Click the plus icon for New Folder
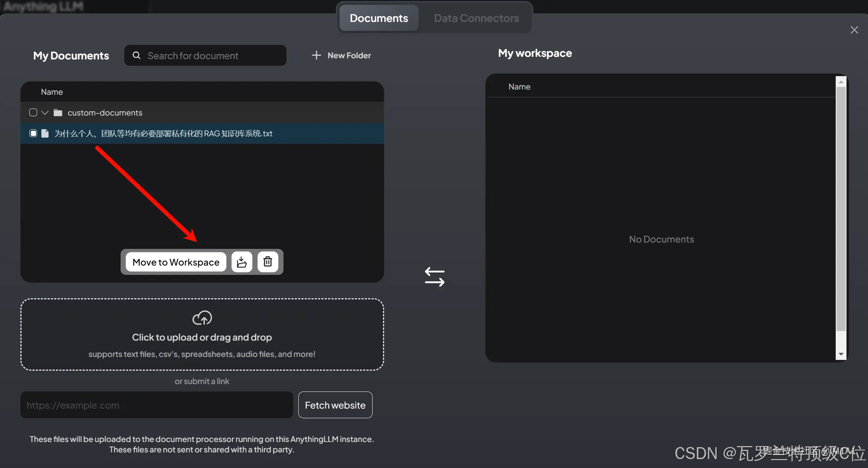 tap(316, 55)
